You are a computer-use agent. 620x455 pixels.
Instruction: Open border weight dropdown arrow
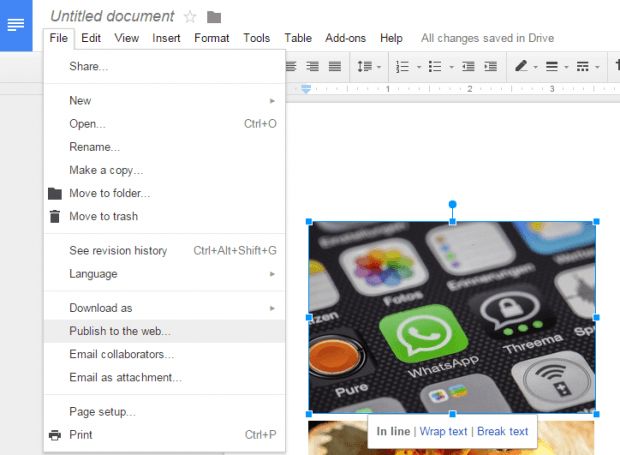[566, 67]
